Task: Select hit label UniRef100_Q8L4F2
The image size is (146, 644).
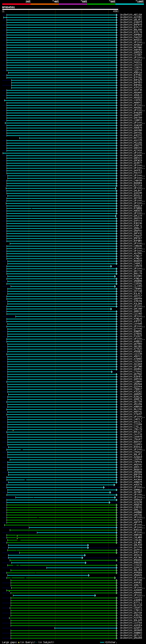Action: [131, 20]
